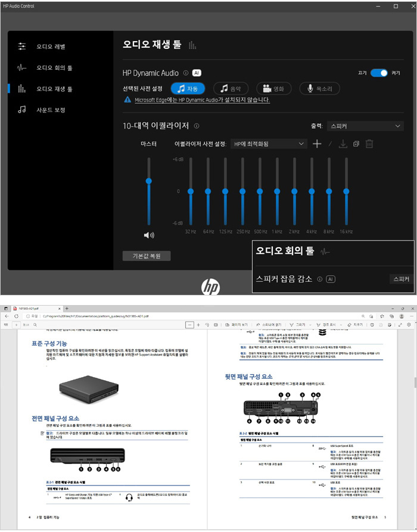Click the search icon in PDF toolbar
Viewport: 417px width, 532px height.
[35, 325]
